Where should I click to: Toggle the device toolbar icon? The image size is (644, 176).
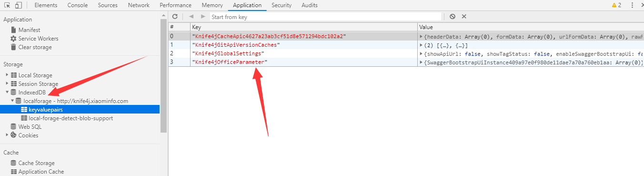click(19, 5)
